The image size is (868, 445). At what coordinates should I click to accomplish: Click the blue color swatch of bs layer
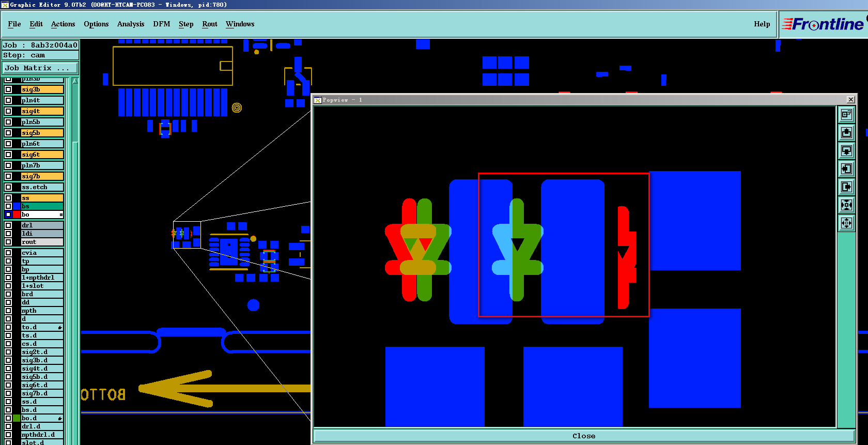pos(17,206)
